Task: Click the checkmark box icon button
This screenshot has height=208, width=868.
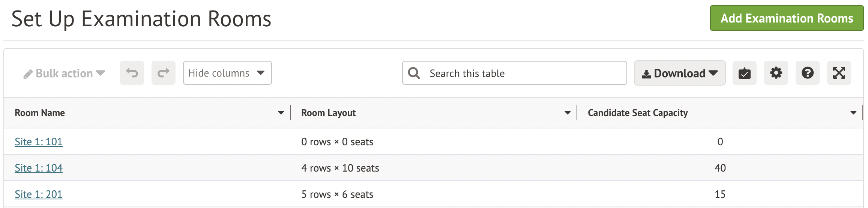Action: pyautogui.click(x=745, y=73)
